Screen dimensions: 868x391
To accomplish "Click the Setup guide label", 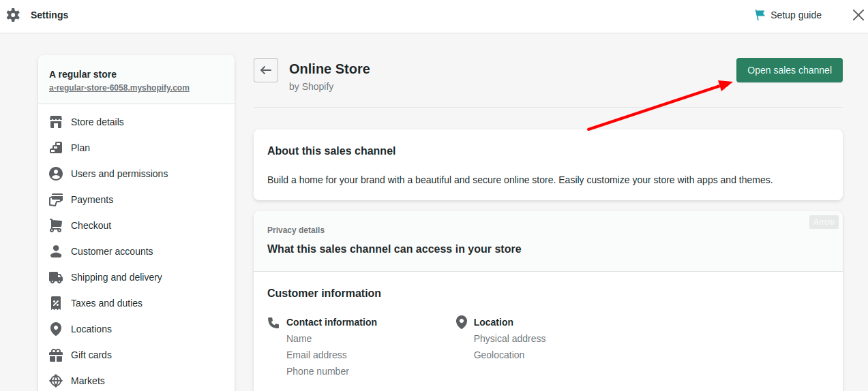I will tap(796, 15).
